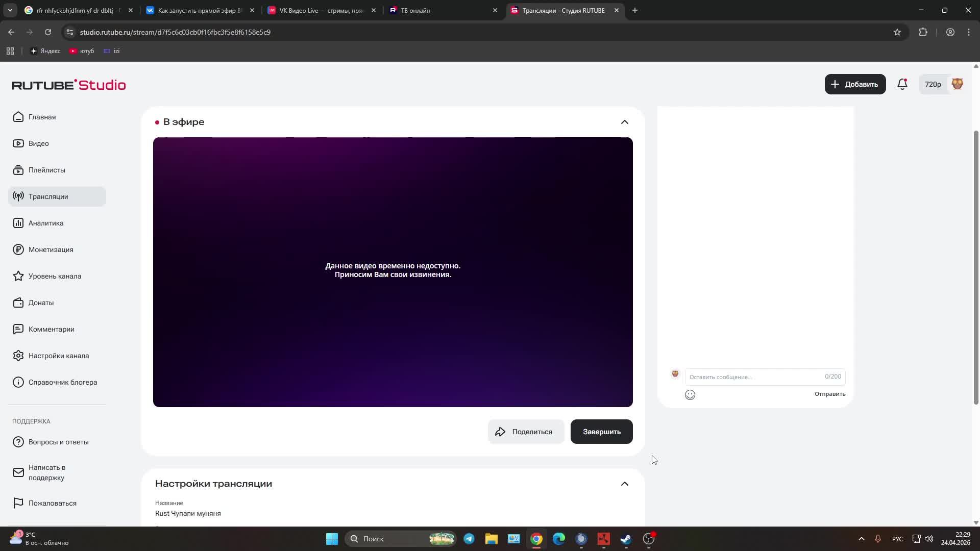
Task: Go to Analytics in sidebar
Action: pos(46,223)
